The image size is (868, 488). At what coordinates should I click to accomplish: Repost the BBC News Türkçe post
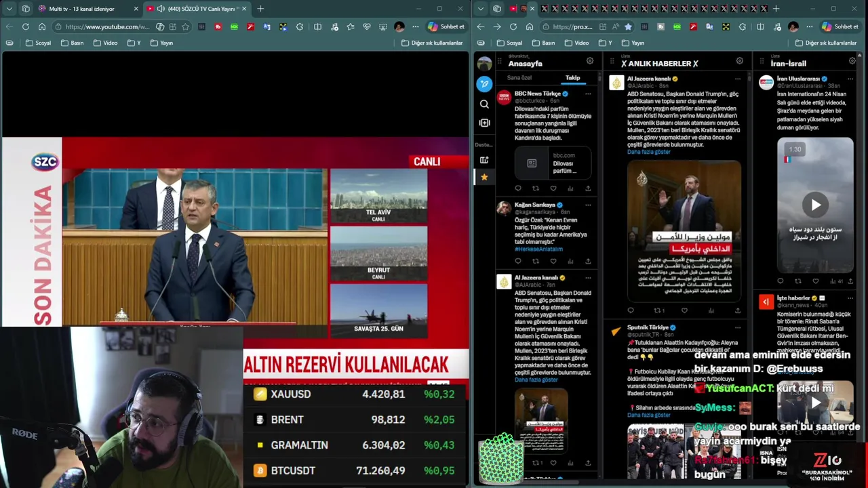[536, 188]
